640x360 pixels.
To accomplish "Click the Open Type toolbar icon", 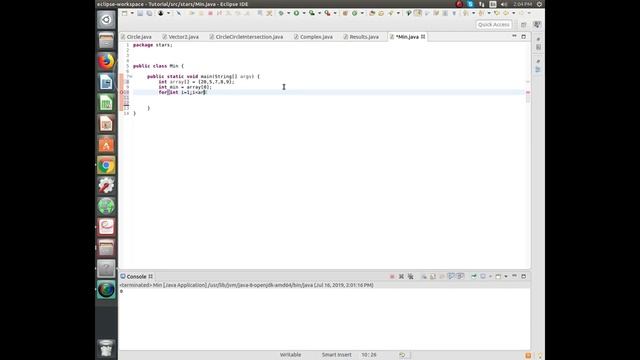I will (x=372, y=13).
